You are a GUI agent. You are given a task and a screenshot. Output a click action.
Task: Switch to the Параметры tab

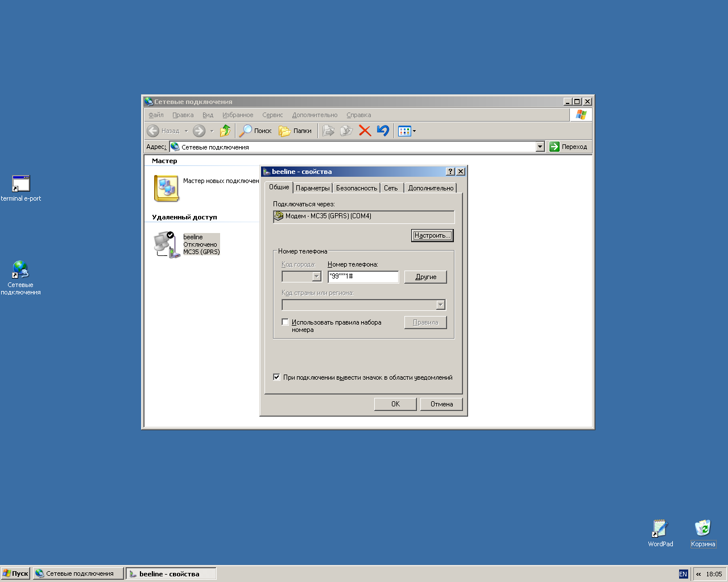point(313,188)
